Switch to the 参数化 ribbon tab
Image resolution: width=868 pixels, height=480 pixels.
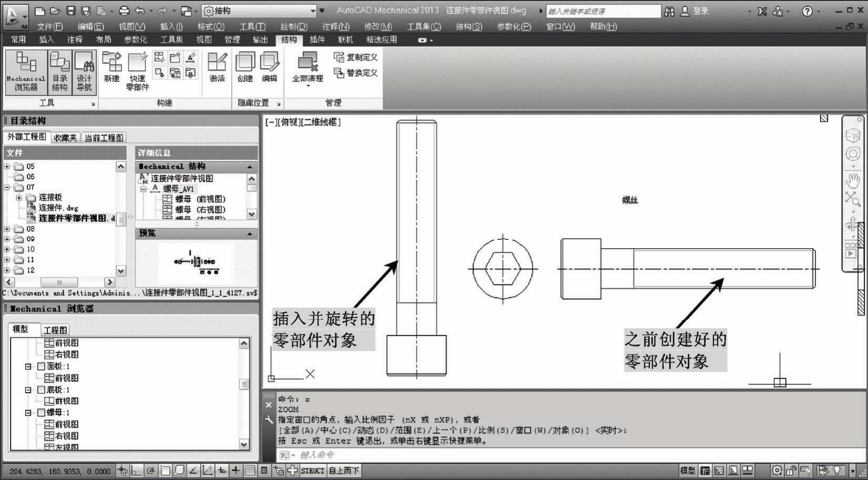[x=136, y=39]
